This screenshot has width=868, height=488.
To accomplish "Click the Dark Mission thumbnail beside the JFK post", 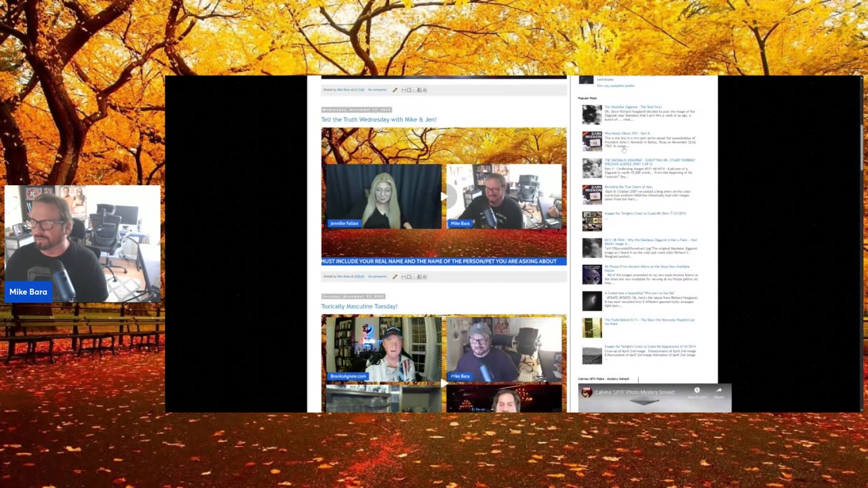I will (592, 141).
